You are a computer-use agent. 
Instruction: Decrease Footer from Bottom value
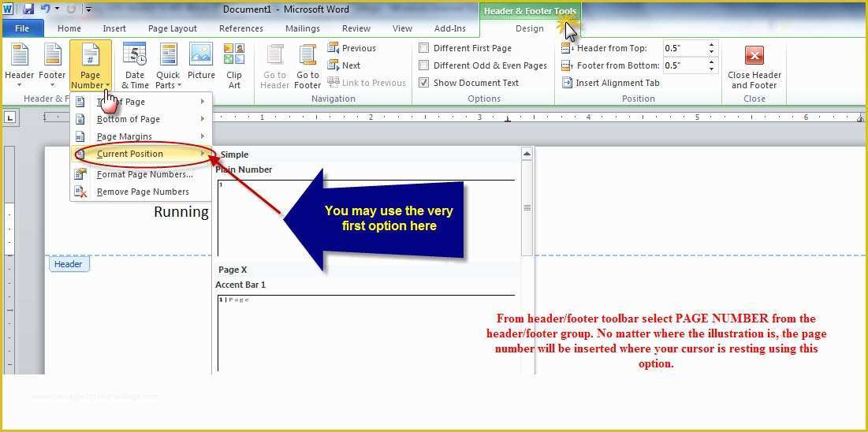pyautogui.click(x=711, y=69)
